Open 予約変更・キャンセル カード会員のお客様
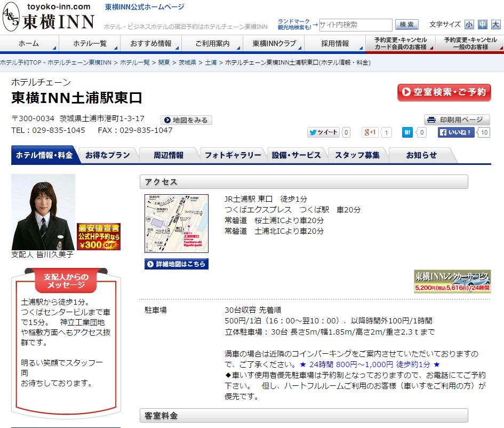The image size is (504, 428). click(x=401, y=43)
